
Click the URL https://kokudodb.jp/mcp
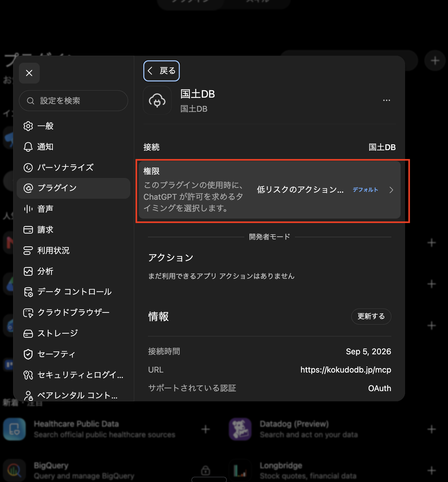point(346,370)
